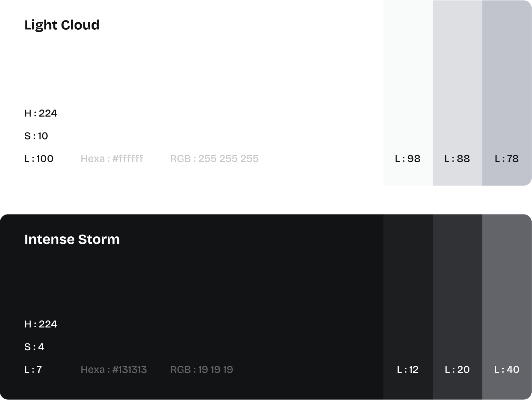The image size is (532, 400).
Task: Click the S : 10 saturation label
Action: pyautogui.click(x=36, y=136)
